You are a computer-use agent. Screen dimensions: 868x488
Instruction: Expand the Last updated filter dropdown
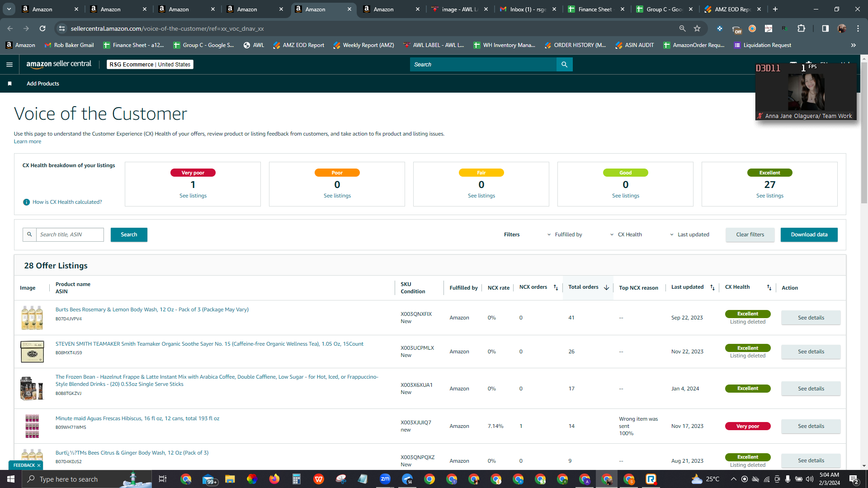[x=689, y=235]
